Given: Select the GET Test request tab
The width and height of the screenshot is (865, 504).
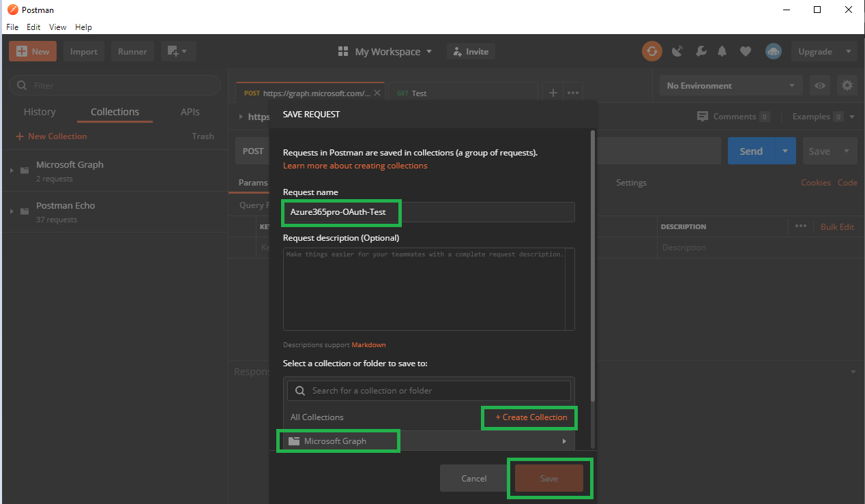Looking at the screenshot, I should point(463,93).
